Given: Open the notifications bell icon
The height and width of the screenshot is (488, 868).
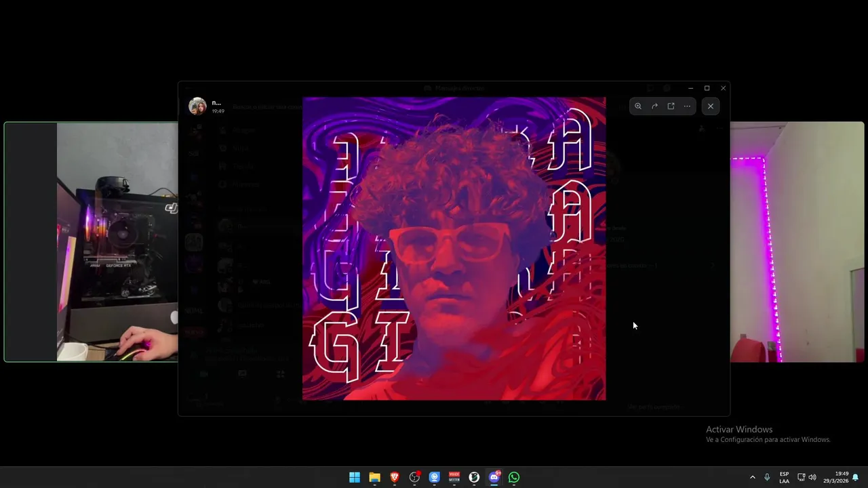Looking at the screenshot, I should [856, 477].
